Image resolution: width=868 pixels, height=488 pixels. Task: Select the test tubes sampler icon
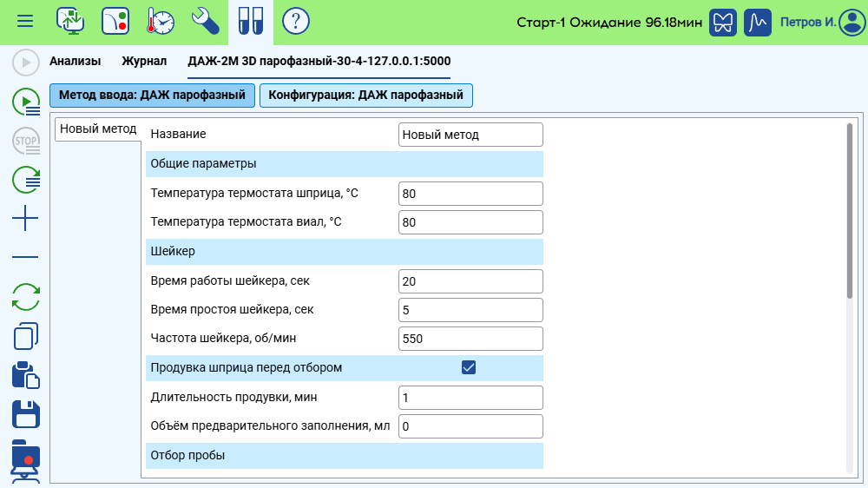(x=251, y=21)
